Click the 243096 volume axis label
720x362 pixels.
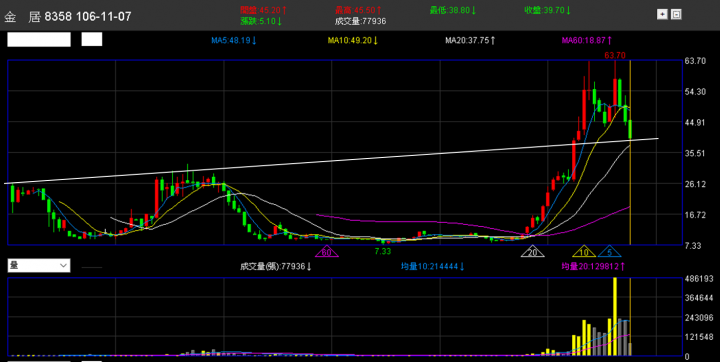[698, 317]
